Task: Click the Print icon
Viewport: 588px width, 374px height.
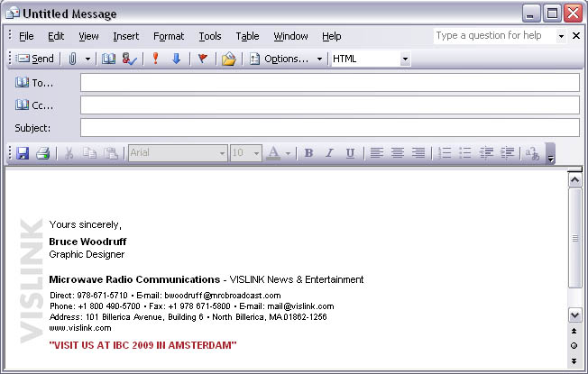Action: [43, 153]
